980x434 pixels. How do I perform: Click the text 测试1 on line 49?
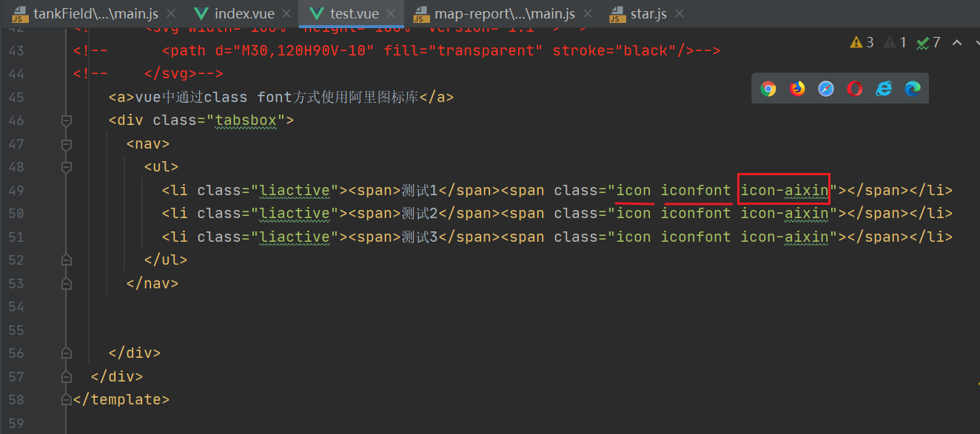[420, 191]
